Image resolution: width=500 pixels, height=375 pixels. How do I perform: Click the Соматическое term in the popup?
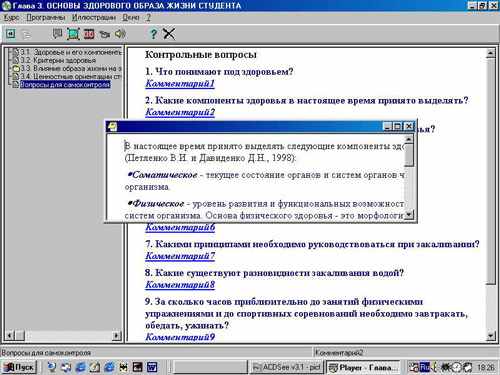(165, 175)
